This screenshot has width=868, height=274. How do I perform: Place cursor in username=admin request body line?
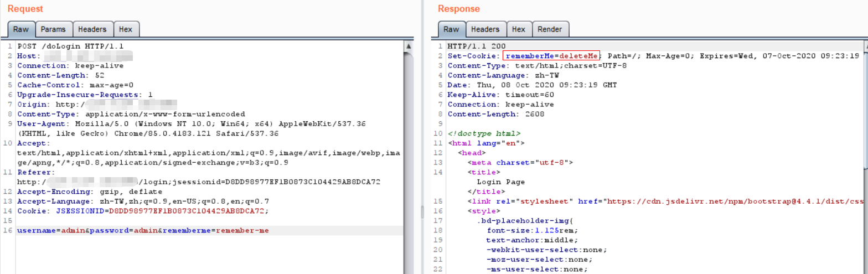pos(143,230)
